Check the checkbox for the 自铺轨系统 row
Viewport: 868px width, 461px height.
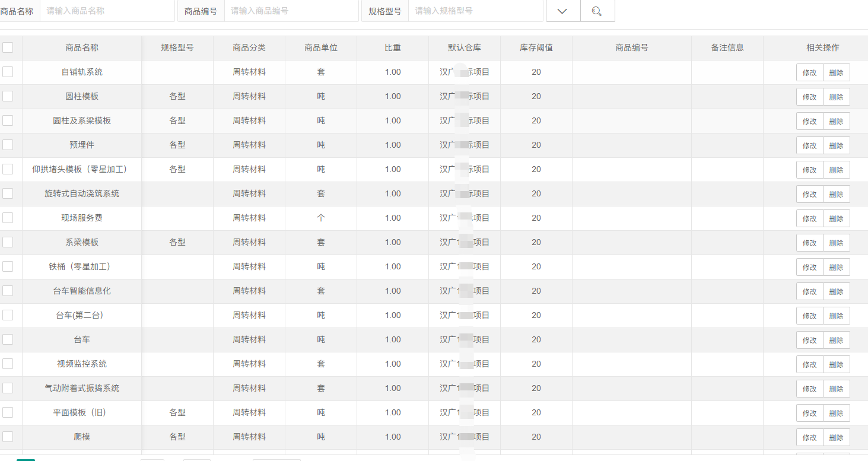click(x=8, y=72)
